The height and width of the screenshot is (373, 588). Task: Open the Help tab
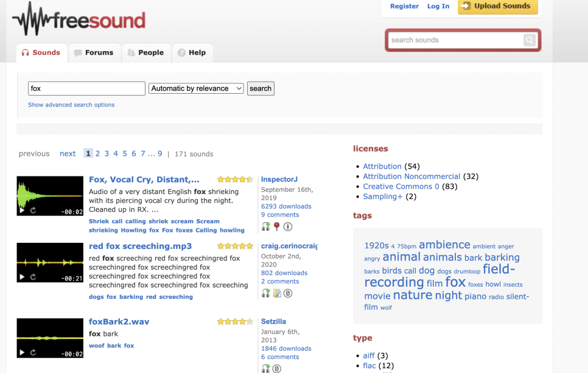coord(192,52)
